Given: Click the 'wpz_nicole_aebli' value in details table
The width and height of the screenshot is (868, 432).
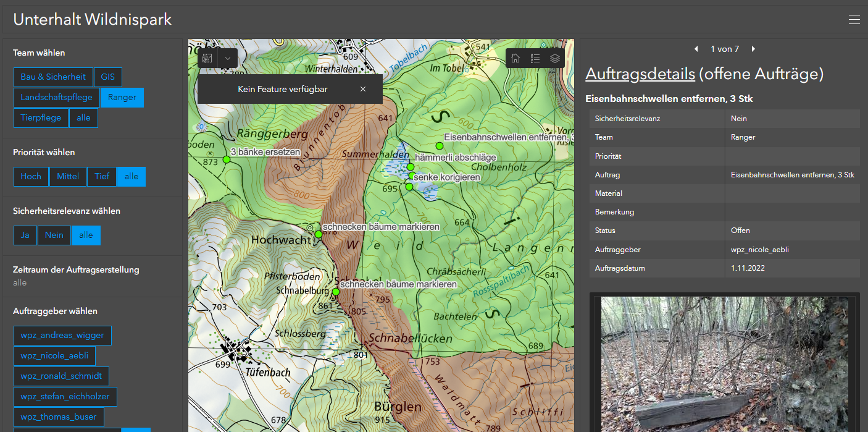Looking at the screenshot, I should [760, 250].
